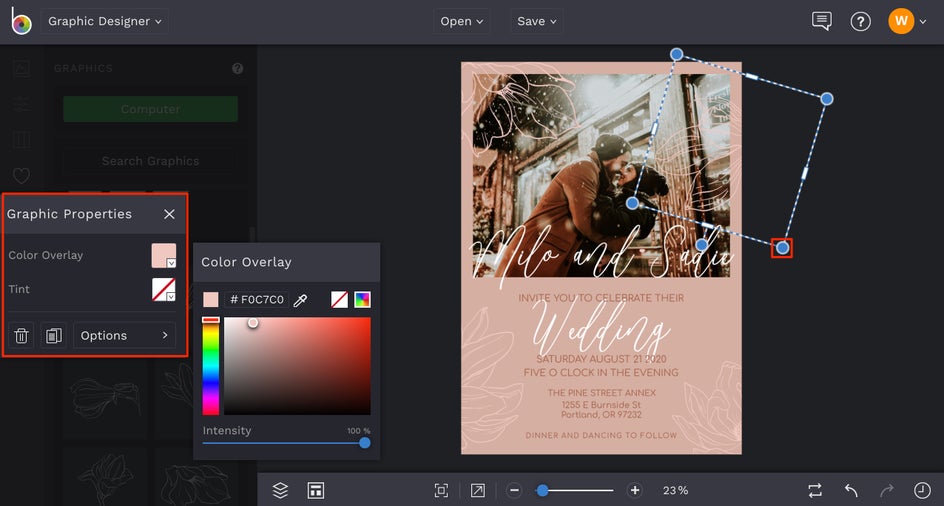Viewport: 944px width, 506px height.
Task: Open the orange W account avatar
Action: pyautogui.click(x=901, y=21)
